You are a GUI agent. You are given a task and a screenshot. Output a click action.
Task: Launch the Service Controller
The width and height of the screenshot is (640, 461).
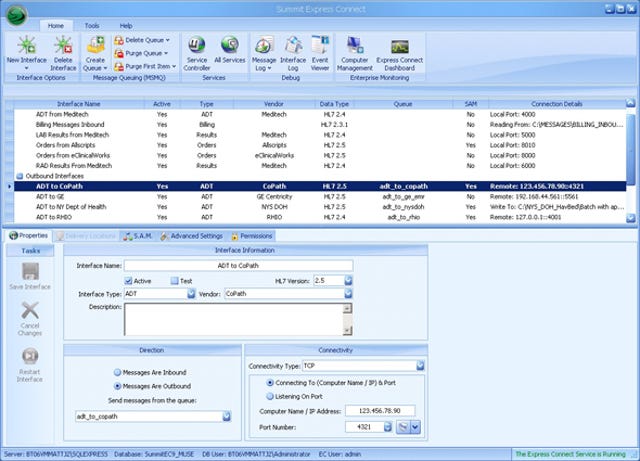pos(197,53)
